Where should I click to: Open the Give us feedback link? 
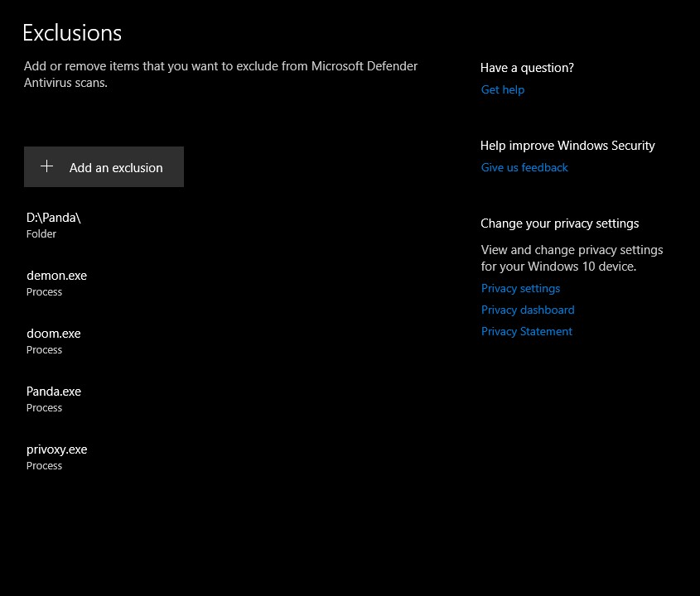pyautogui.click(x=524, y=167)
